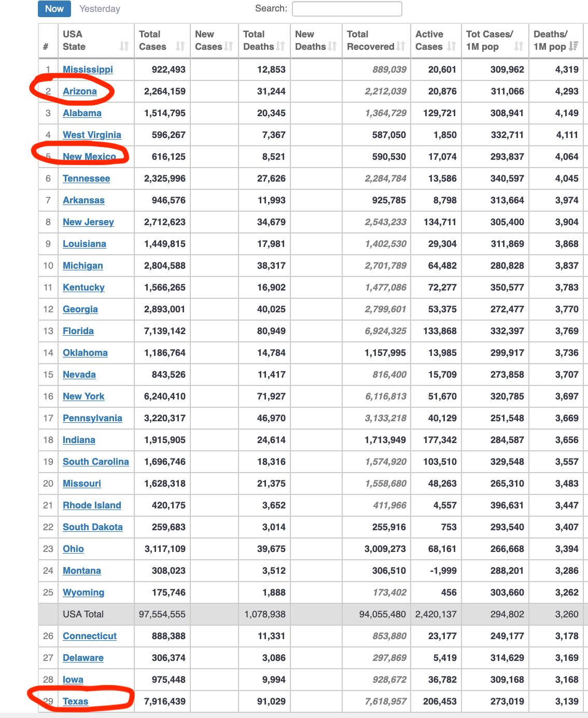Click into the Search input box
The height and width of the screenshot is (718, 588).
pyautogui.click(x=347, y=9)
